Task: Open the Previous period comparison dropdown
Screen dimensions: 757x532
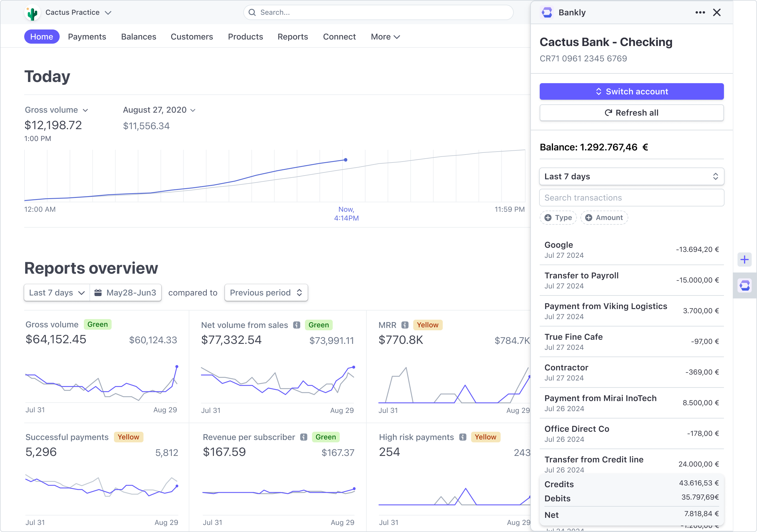Action: point(266,293)
